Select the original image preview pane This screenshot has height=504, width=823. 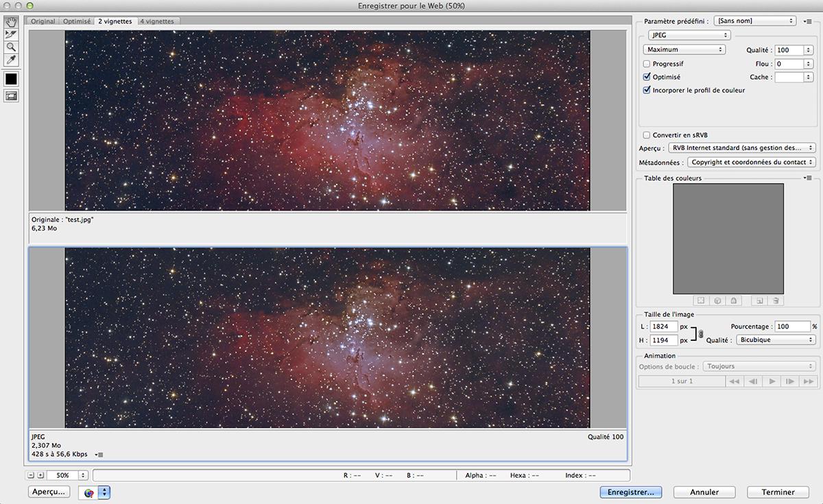(x=328, y=120)
